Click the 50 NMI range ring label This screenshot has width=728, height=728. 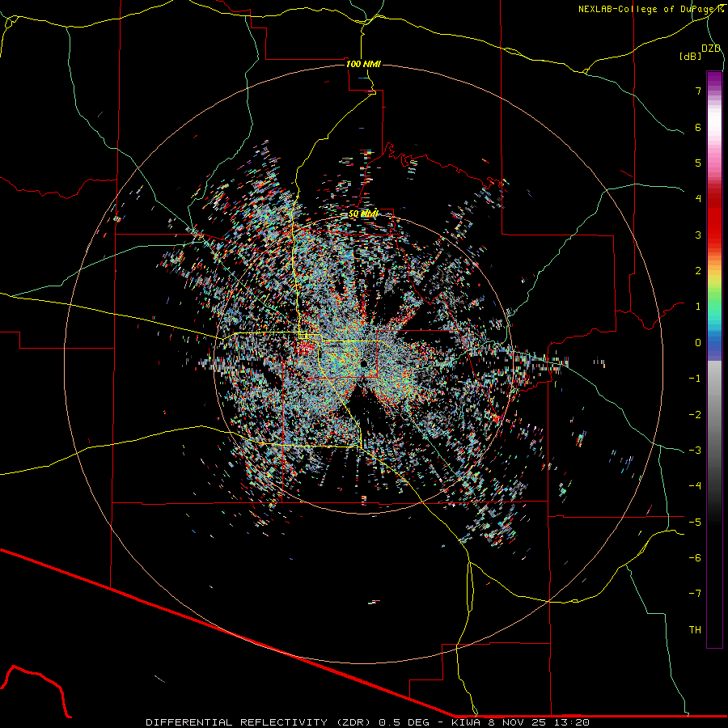pos(363,214)
